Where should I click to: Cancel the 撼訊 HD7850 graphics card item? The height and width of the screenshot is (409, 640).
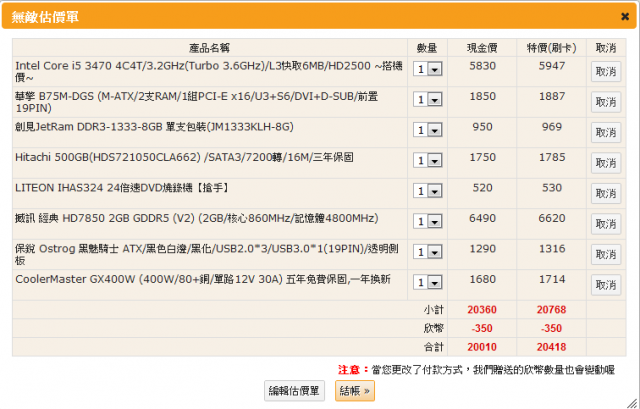click(606, 224)
